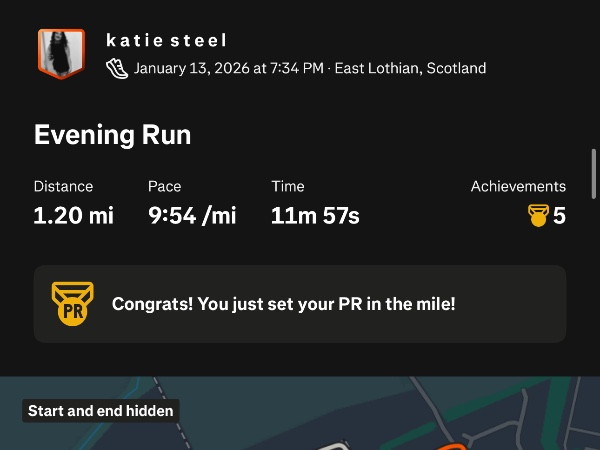Click katie steel's profile avatar
Image resolution: width=600 pixels, height=450 pixels.
click(61, 53)
